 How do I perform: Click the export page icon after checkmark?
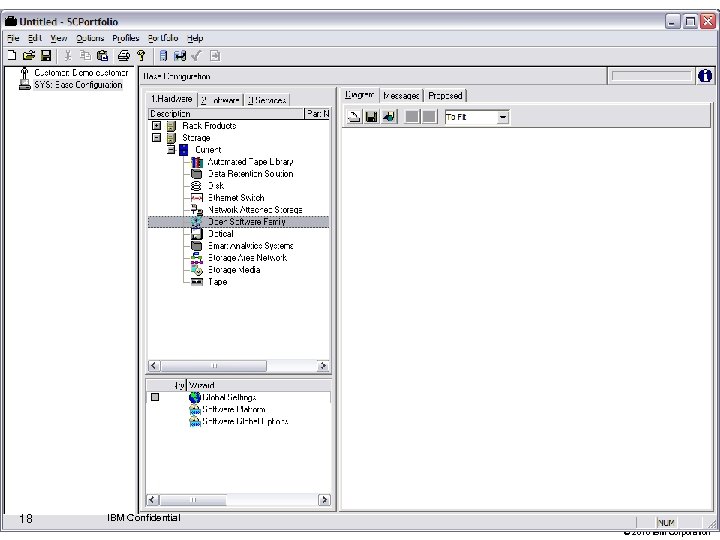(x=214, y=56)
